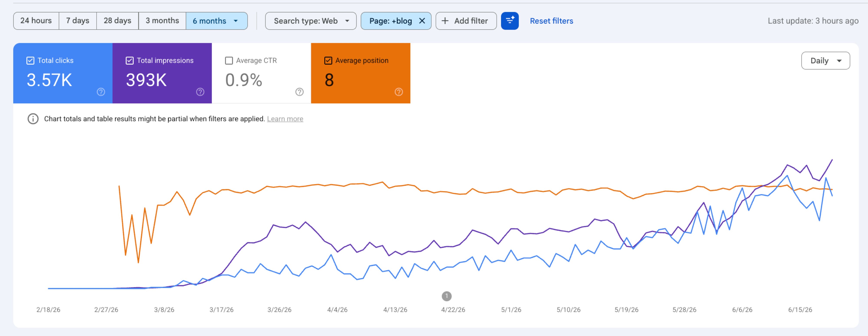Select the 3 months date range

162,21
